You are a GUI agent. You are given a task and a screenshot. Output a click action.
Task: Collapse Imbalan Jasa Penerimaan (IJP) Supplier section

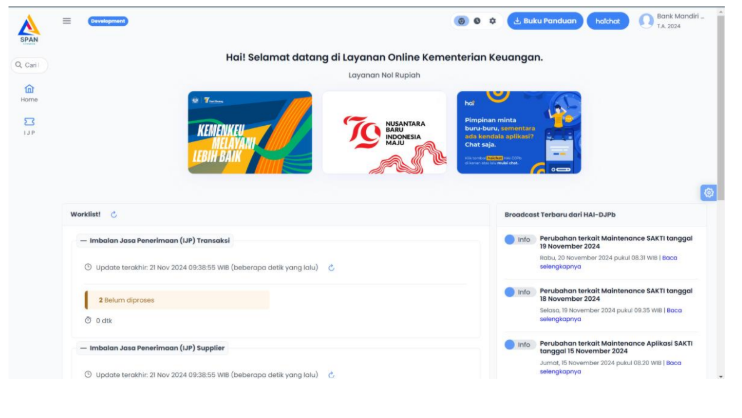pos(84,348)
